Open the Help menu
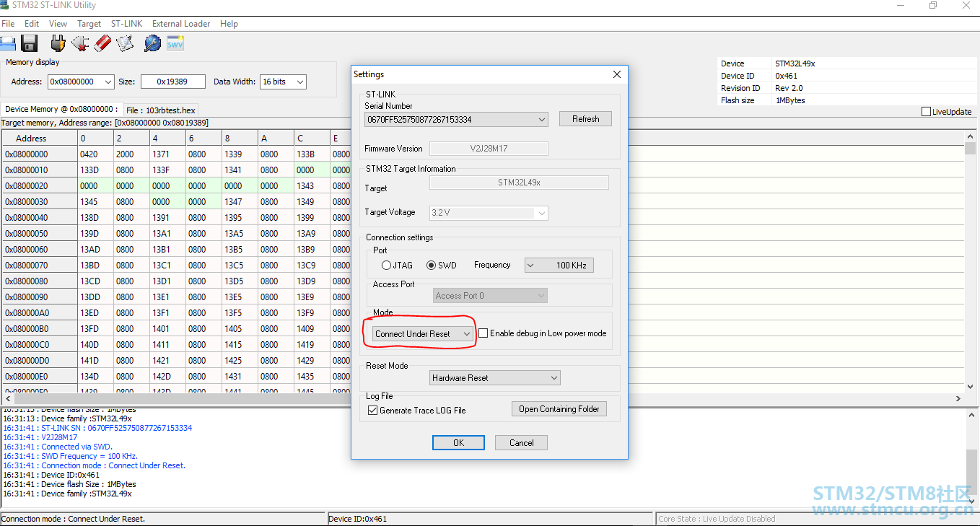The width and height of the screenshot is (980, 526). [x=229, y=24]
